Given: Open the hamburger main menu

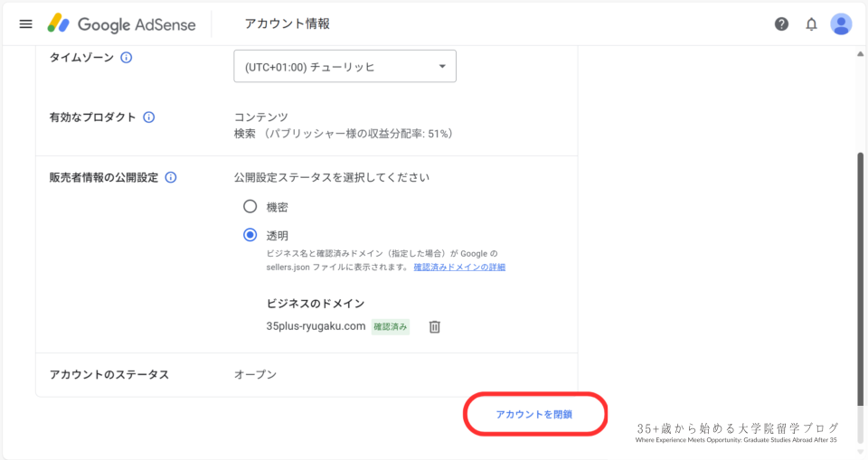Looking at the screenshot, I should (25, 23).
